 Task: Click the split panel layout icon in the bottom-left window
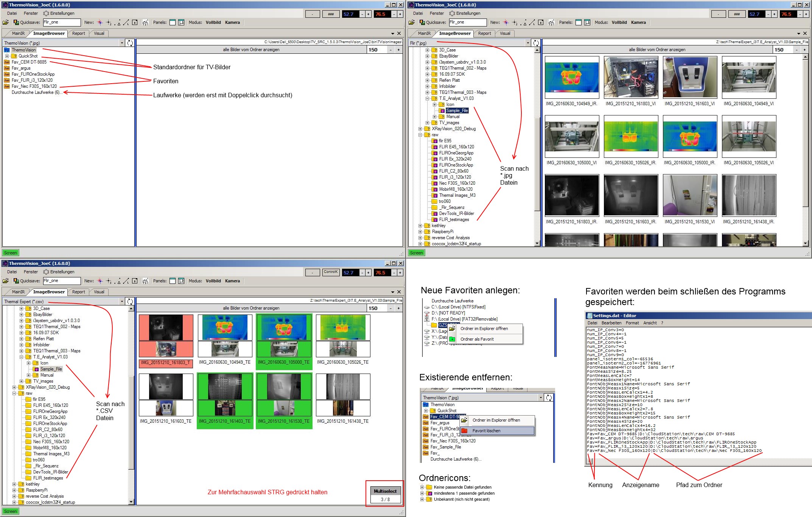tap(181, 281)
